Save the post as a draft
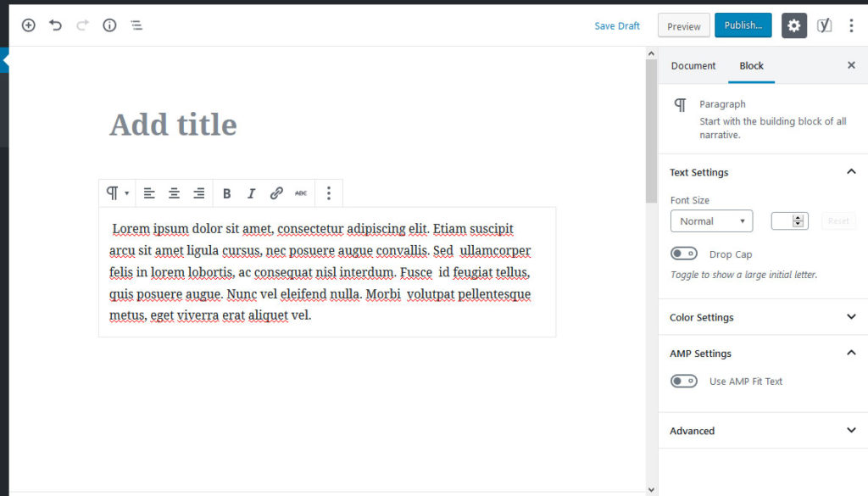Viewport: 868px width, 496px height. point(617,25)
